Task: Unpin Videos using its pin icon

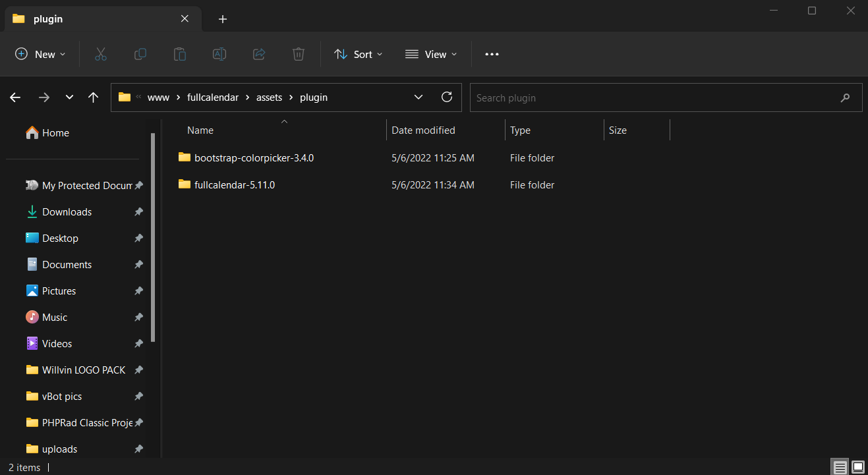Action: (138, 344)
